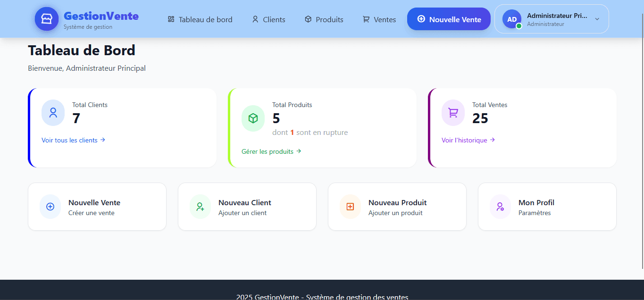644x300 pixels.
Task: Click the add-user icon on Nouveau Client card
Action: click(201, 207)
